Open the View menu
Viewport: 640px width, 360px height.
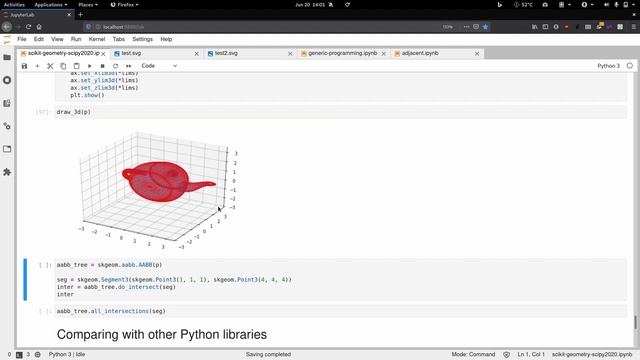pos(57,39)
